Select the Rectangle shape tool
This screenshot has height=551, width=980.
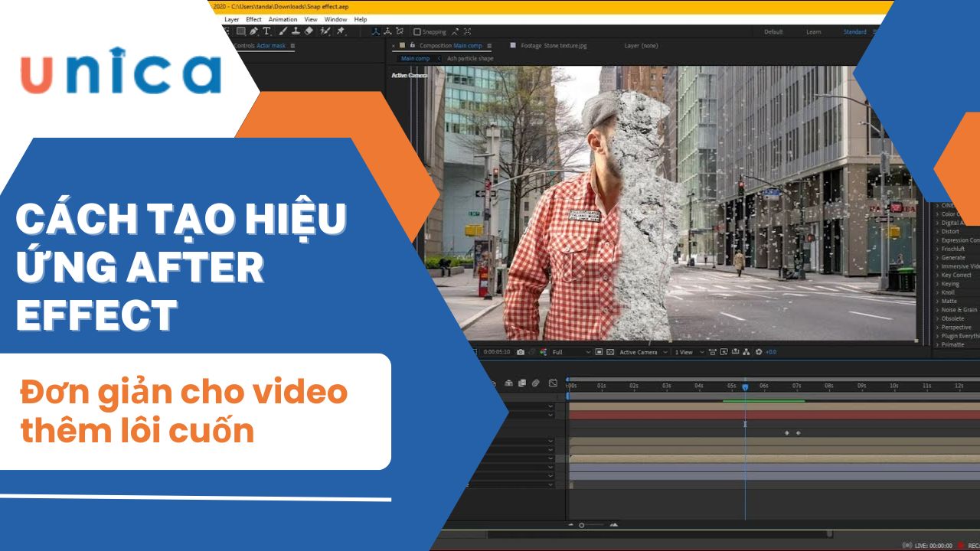tap(240, 31)
